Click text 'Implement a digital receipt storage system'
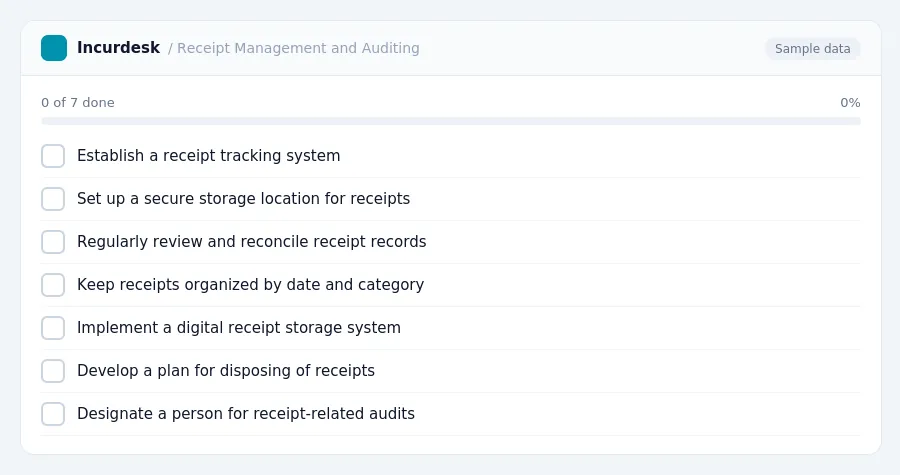The width and height of the screenshot is (900, 475). (239, 328)
